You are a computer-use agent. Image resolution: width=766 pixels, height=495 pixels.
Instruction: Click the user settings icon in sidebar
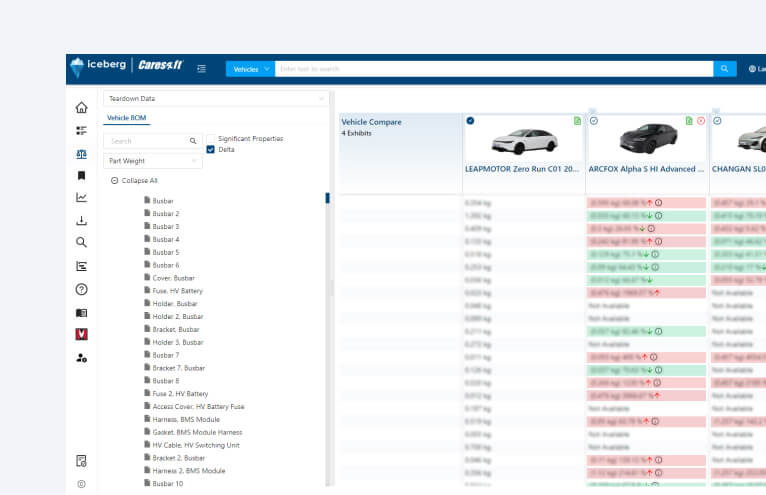81,357
